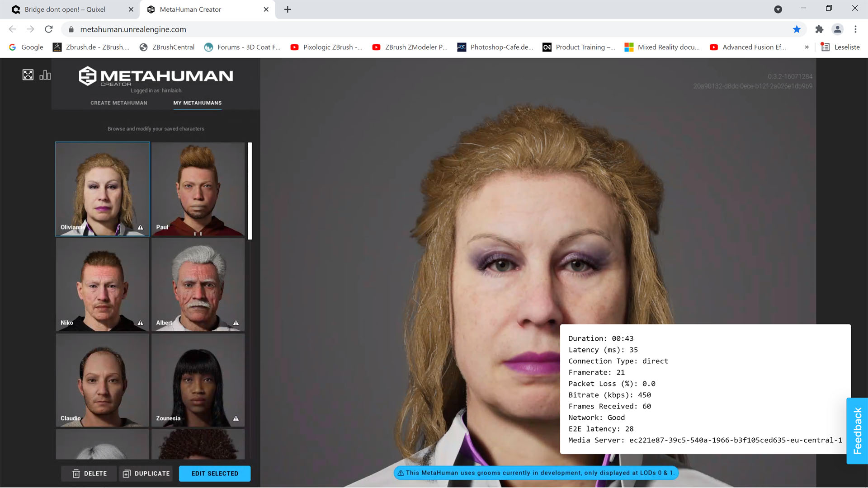Screen dimensions: 868x488
Task: Click the Media Server stats line
Action: pyautogui.click(x=705, y=440)
